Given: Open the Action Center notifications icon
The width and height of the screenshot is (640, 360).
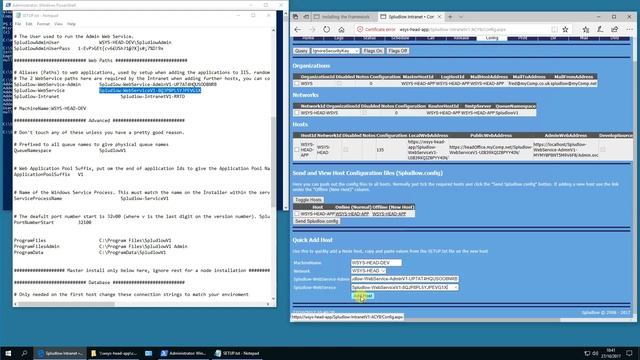Looking at the screenshot, I should click(629, 353).
